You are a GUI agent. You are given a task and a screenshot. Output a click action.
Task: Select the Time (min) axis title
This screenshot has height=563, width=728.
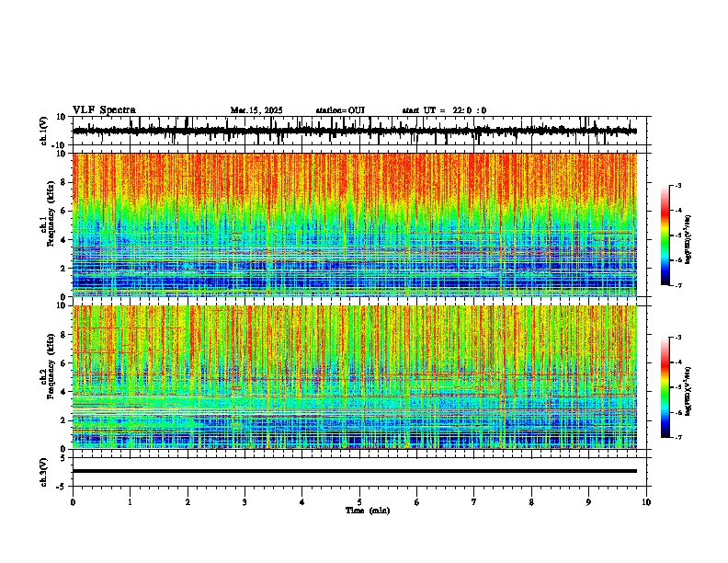click(x=368, y=511)
